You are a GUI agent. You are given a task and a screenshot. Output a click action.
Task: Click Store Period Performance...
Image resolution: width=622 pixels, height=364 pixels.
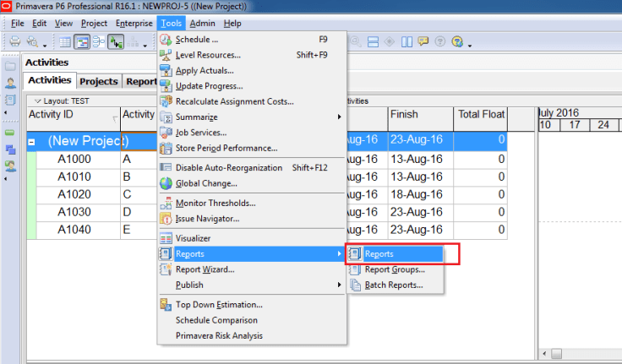(x=252, y=148)
